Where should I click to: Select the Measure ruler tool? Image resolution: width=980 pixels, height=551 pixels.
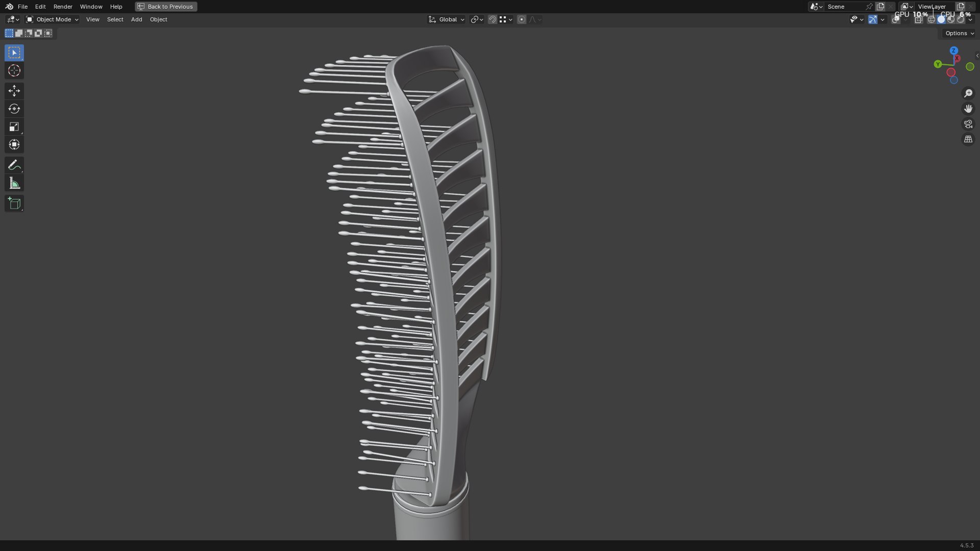pyautogui.click(x=14, y=183)
